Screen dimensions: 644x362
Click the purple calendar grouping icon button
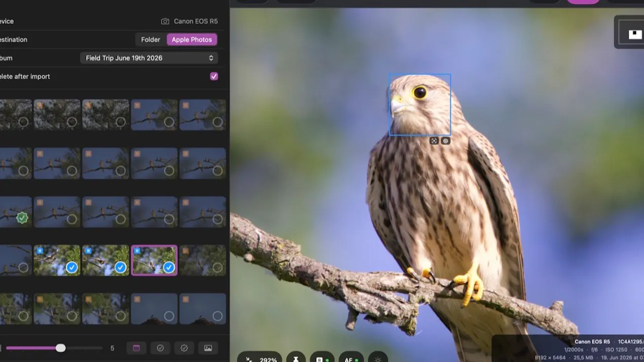(136, 348)
